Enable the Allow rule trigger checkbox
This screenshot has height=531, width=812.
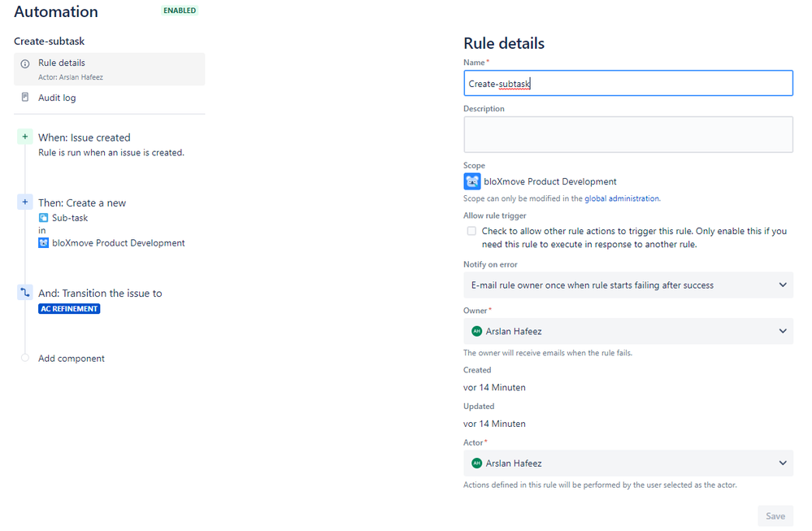[471, 231]
